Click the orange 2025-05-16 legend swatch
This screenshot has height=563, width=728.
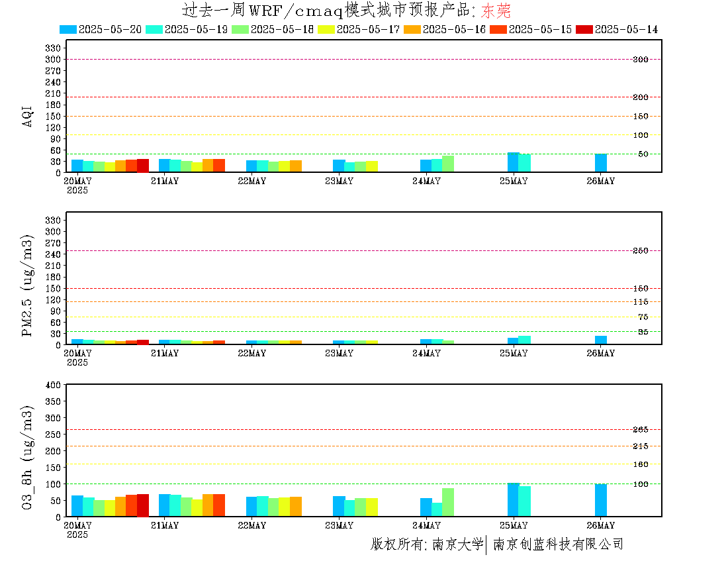[x=412, y=29]
